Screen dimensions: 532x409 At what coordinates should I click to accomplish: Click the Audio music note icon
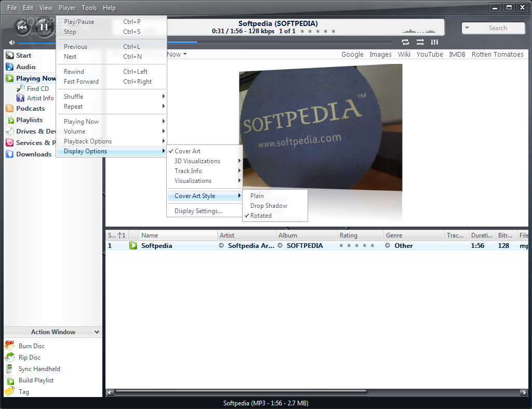tap(10, 67)
